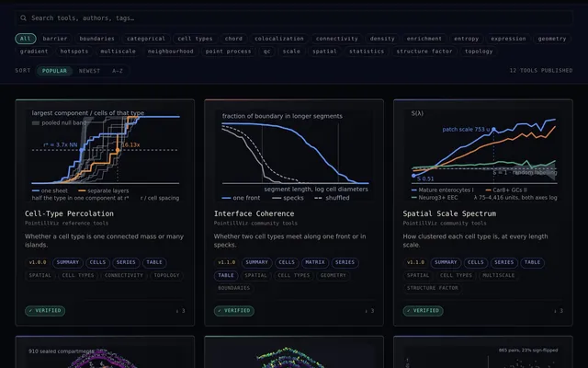
Task: Filter by the qc tag
Action: click(x=266, y=52)
